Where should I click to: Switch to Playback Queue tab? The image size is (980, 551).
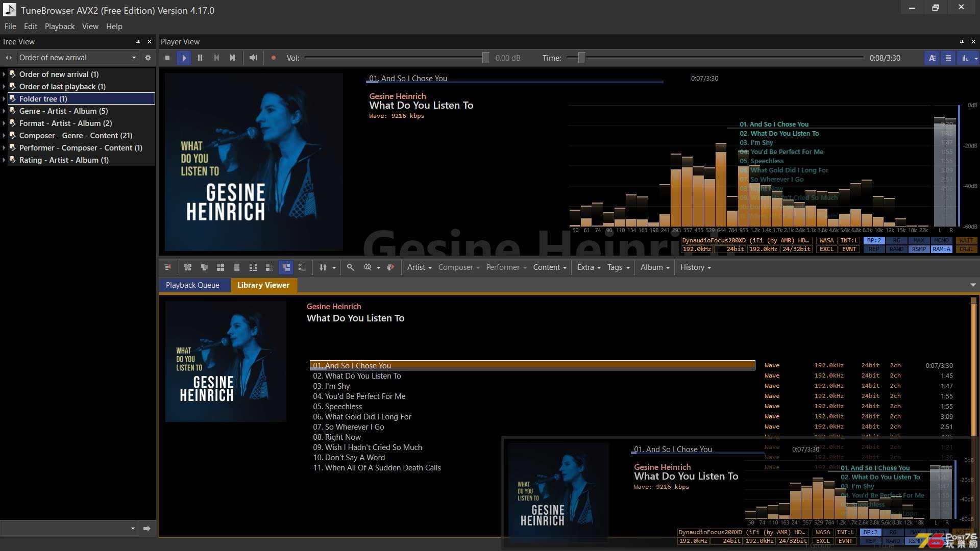(192, 285)
